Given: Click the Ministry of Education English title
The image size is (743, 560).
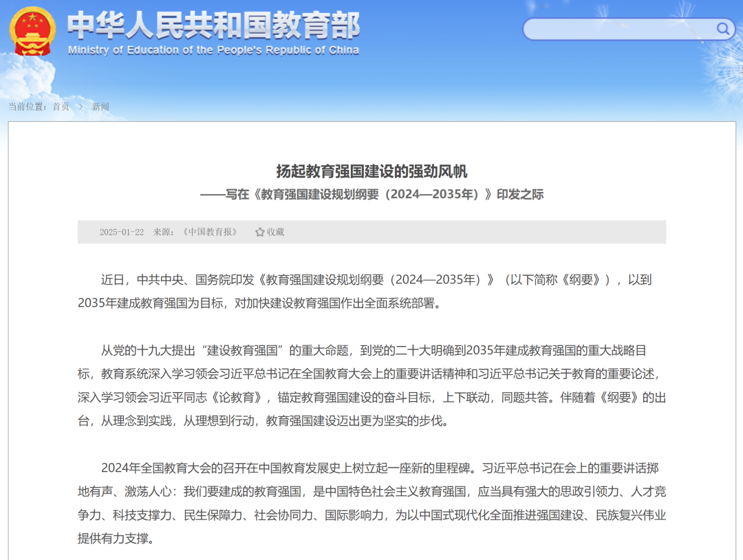Looking at the screenshot, I should click(214, 50).
